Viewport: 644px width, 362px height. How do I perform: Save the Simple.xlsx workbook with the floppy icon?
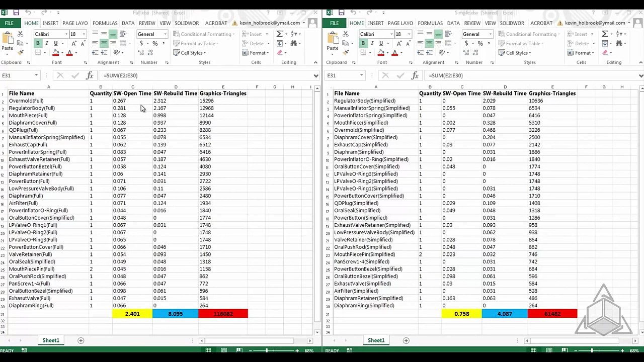click(x=341, y=13)
